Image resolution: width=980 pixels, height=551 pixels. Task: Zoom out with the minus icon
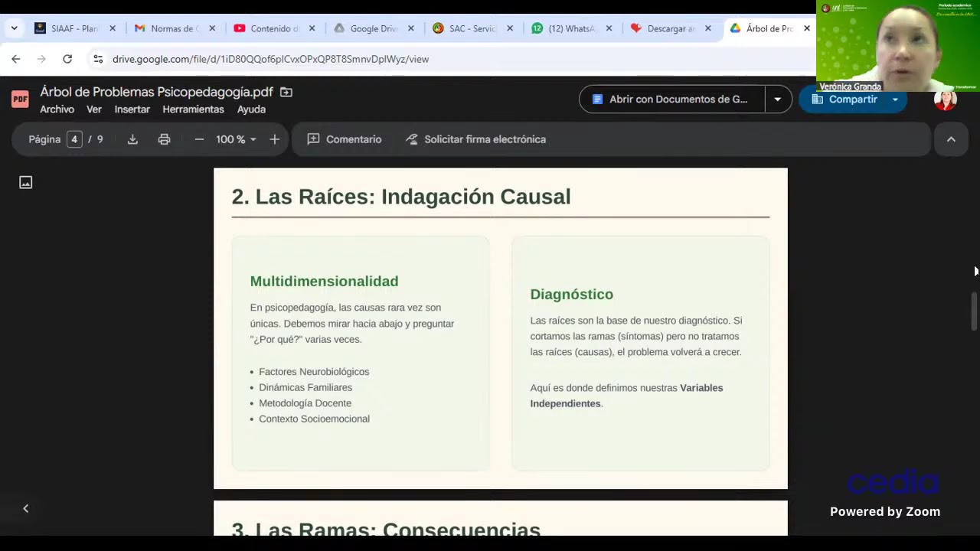199,139
